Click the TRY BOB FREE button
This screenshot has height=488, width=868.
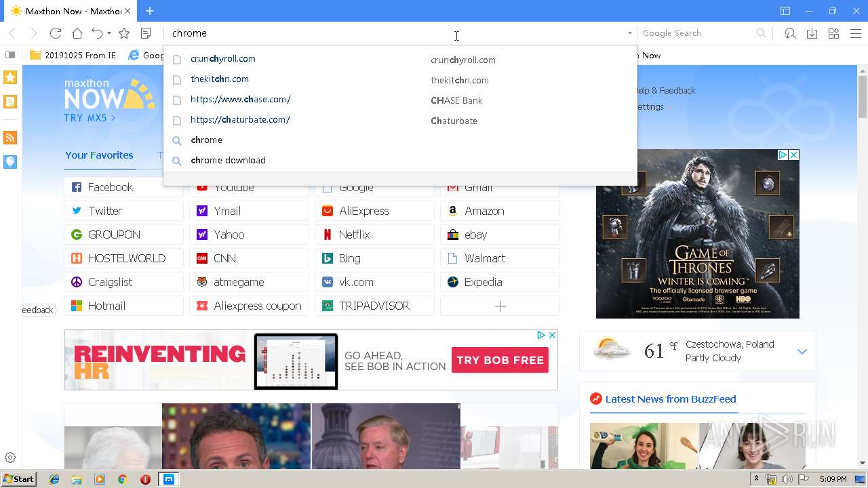point(500,360)
